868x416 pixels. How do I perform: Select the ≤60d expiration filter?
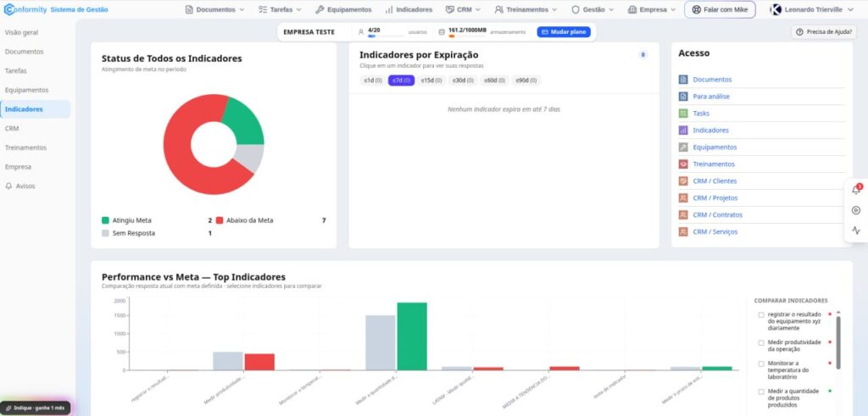pos(495,80)
